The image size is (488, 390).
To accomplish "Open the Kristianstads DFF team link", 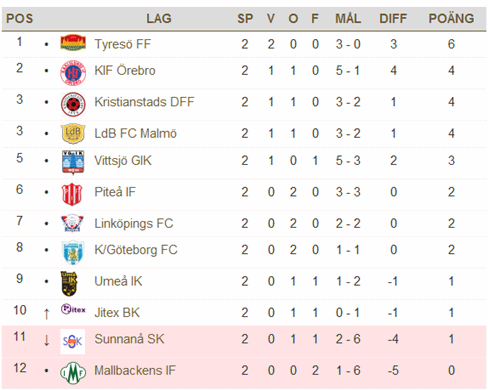I will pyautogui.click(x=144, y=102).
